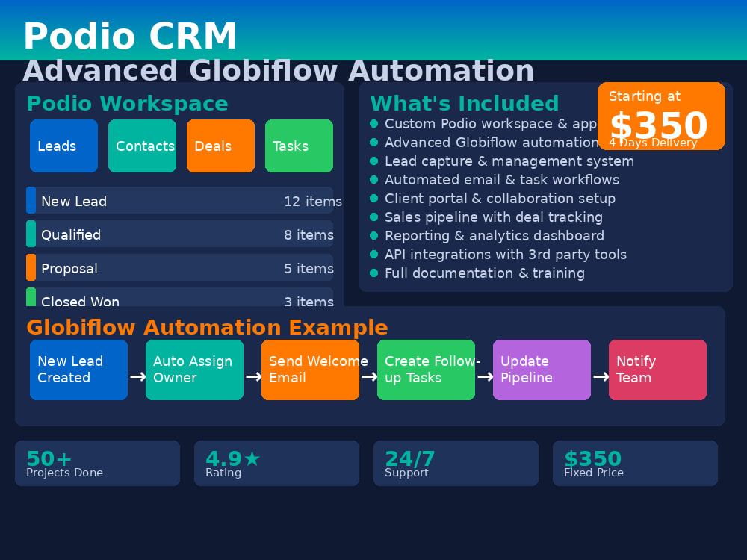Click the blue marker beside New Lead

tap(31, 200)
